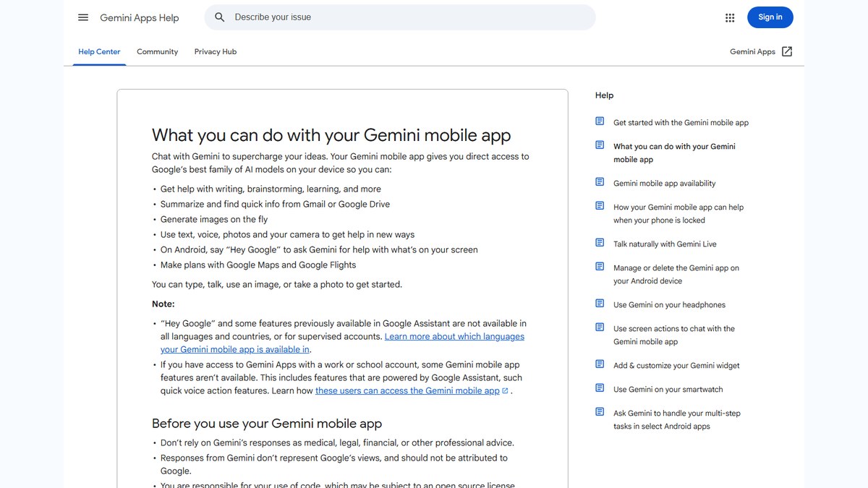
Task: Click Don't rely on Gemini's responses bullet
Action: point(337,443)
